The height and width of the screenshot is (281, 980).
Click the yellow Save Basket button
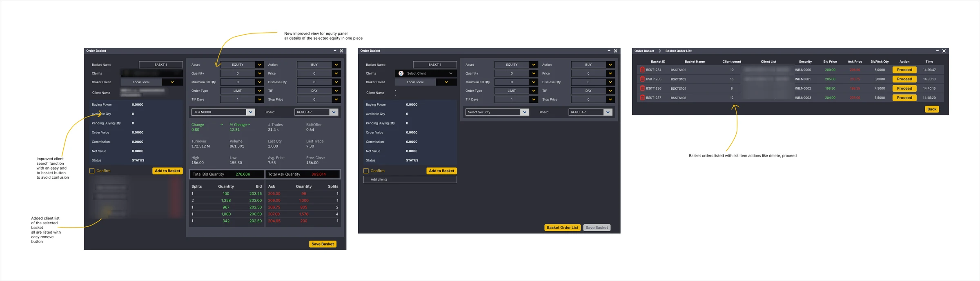pos(323,244)
